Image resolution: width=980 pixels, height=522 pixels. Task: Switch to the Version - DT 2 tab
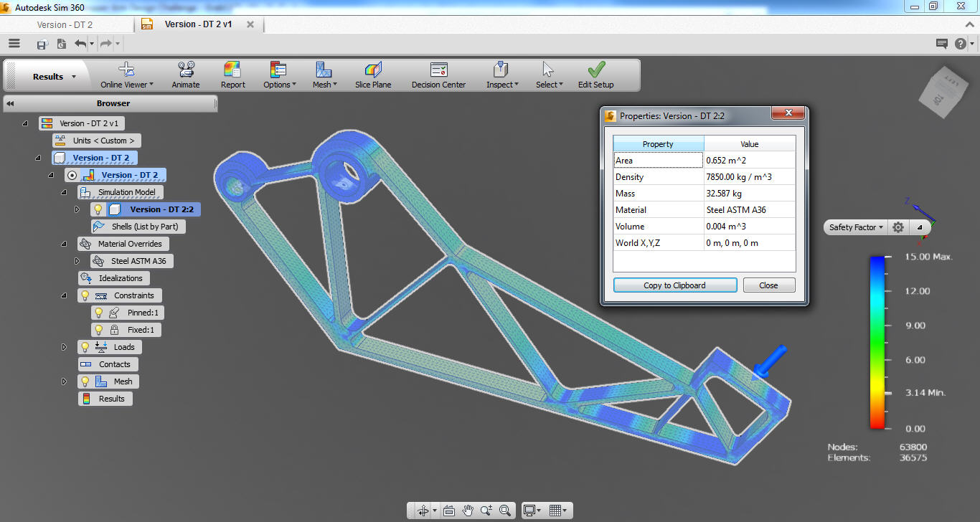point(65,24)
